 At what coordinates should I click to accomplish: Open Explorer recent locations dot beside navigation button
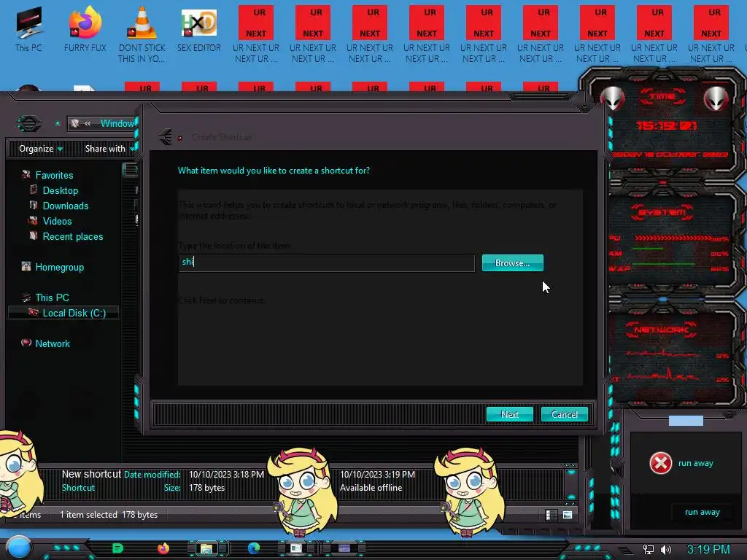point(58,124)
